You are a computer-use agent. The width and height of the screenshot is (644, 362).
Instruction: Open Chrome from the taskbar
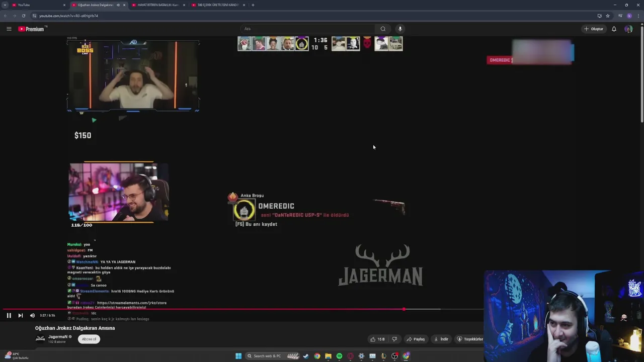[317, 356]
